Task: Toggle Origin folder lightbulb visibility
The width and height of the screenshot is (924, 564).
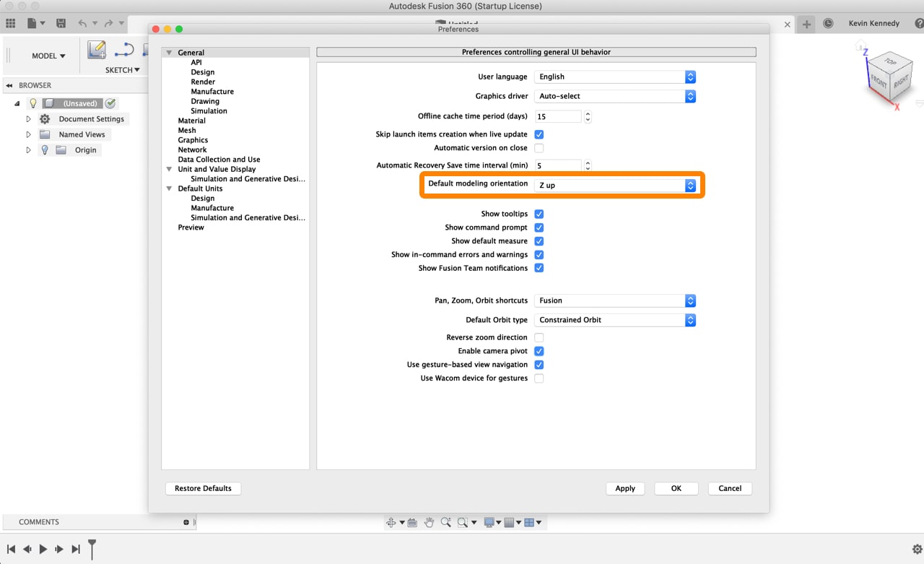Action: point(45,150)
